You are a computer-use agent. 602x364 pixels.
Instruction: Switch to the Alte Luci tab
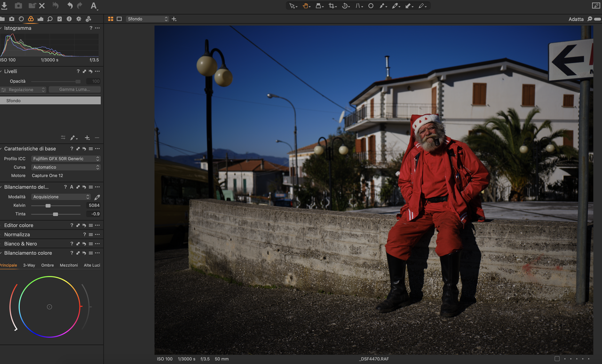[x=92, y=265]
